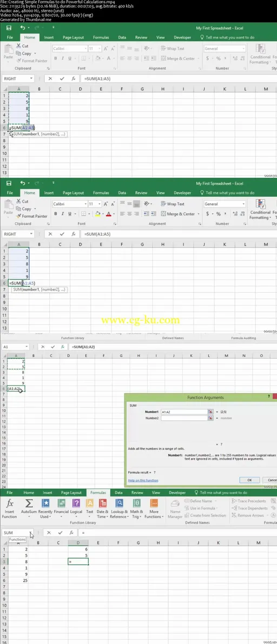The width and height of the screenshot is (277, 644).
Task: Click Conditional Formatting in second frame
Action: [x=260, y=208]
